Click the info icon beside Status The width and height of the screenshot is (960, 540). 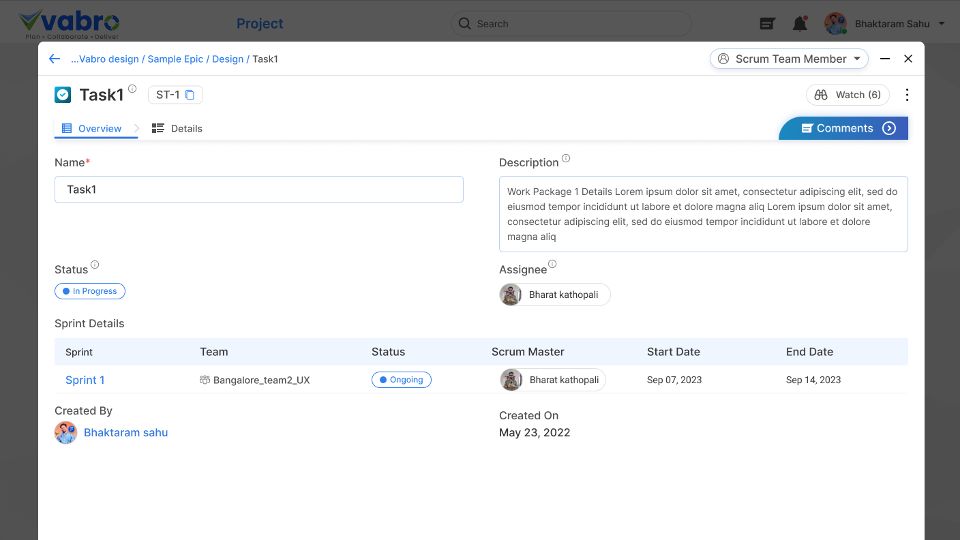[95, 265]
